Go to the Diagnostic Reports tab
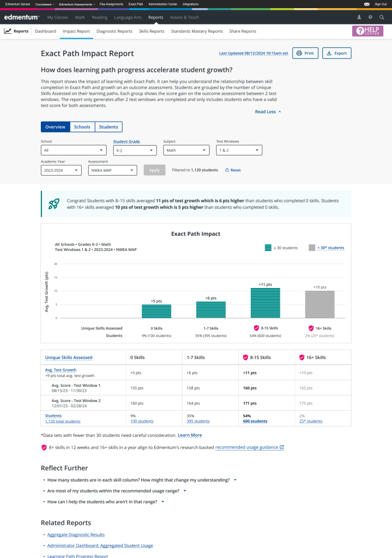The width and height of the screenshot is (392, 558). tap(114, 31)
